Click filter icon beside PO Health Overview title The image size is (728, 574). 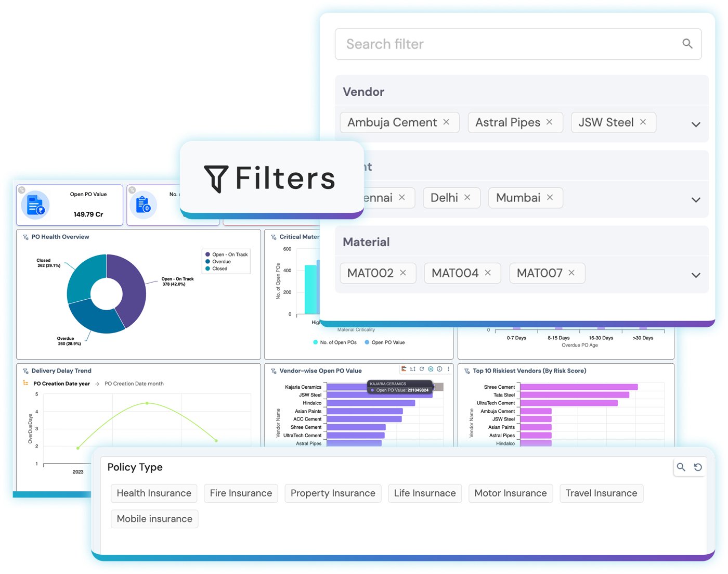25,237
